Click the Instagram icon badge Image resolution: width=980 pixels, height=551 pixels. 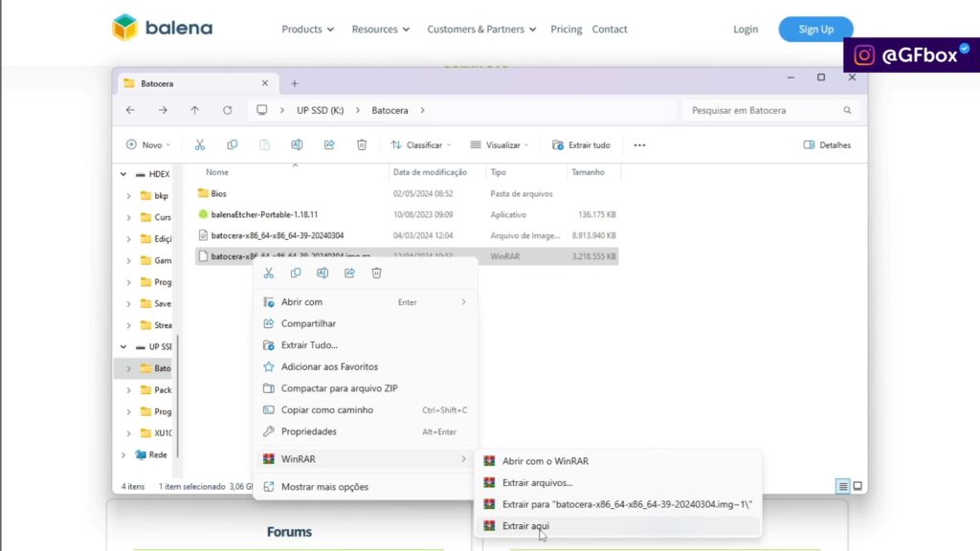click(x=864, y=55)
